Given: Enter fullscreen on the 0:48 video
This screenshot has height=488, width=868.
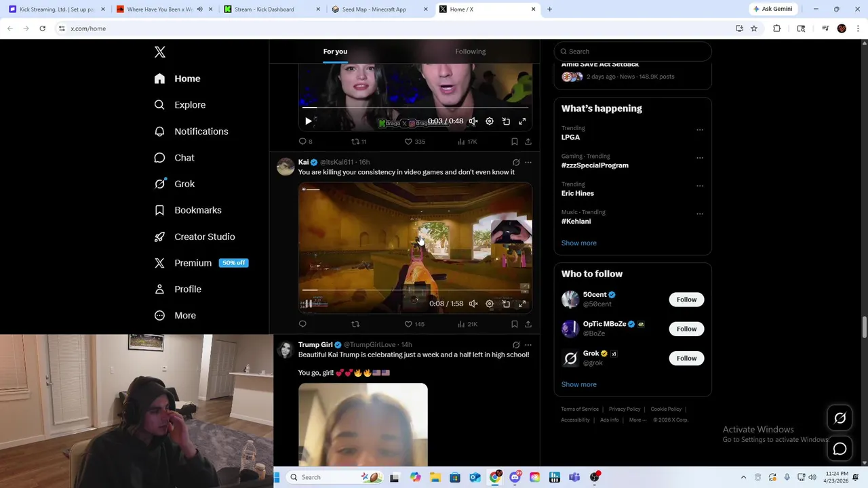Looking at the screenshot, I should (522, 121).
